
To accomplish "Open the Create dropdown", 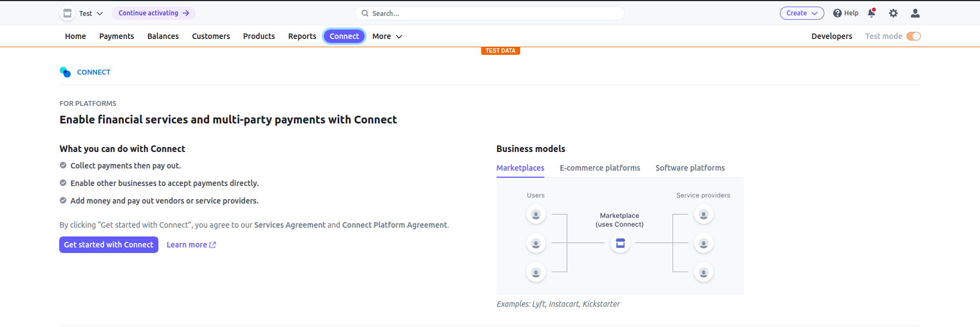I will (801, 13).
